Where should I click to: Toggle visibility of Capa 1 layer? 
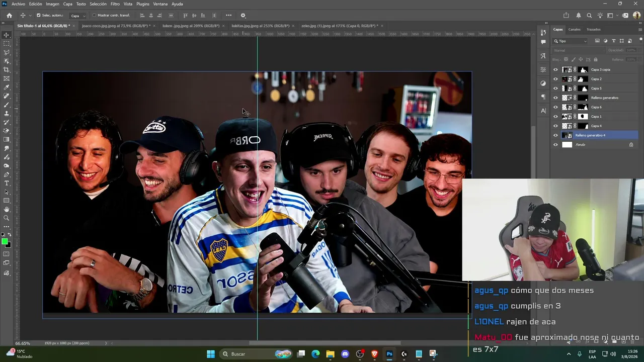pos(555,117)
